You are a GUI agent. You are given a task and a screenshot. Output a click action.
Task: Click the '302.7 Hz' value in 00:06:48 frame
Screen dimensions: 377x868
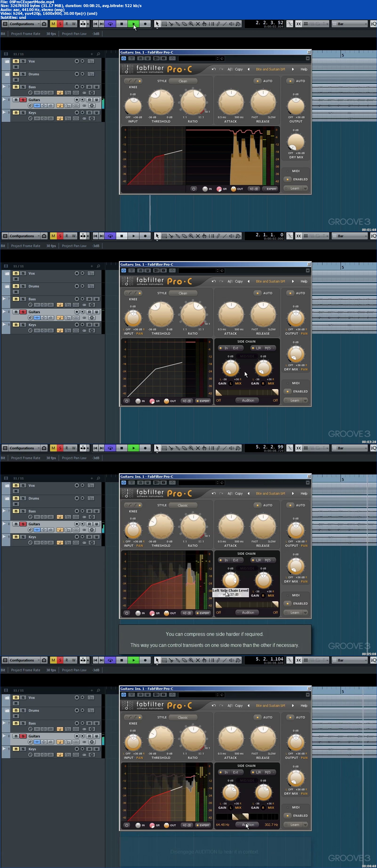(271, 825)
